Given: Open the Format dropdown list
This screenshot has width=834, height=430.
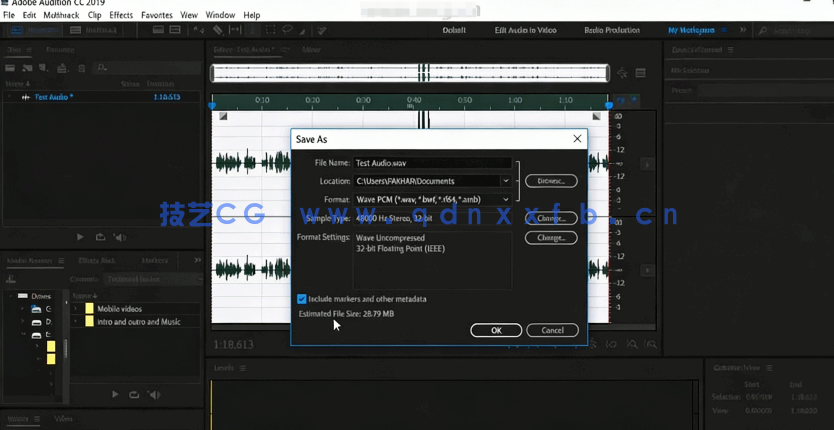Looking at the screenshot, I should tap(506, 200).
